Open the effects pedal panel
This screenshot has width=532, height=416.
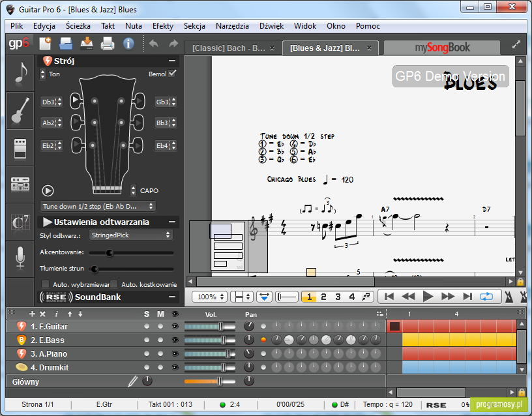20,148
